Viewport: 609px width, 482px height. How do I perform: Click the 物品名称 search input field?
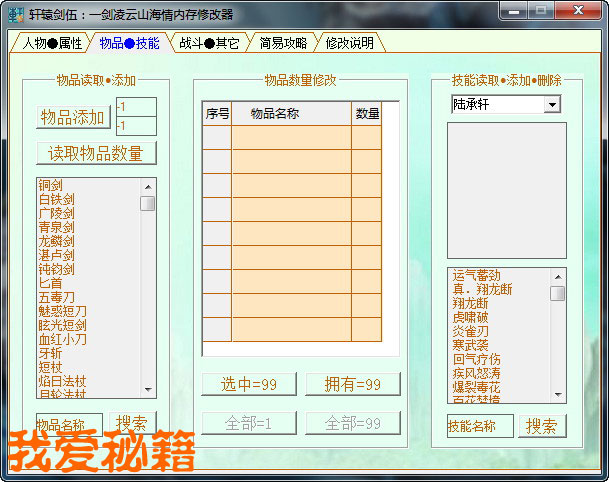69,424
